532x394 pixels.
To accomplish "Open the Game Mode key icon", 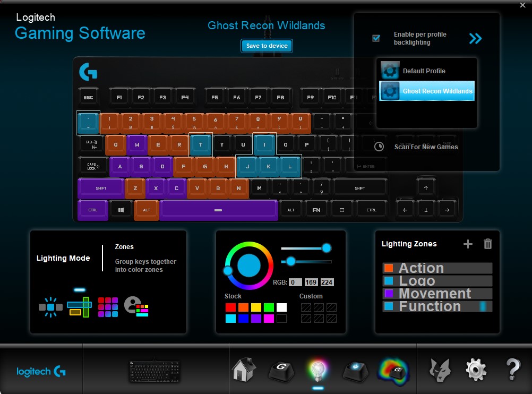I will (355, 371).
